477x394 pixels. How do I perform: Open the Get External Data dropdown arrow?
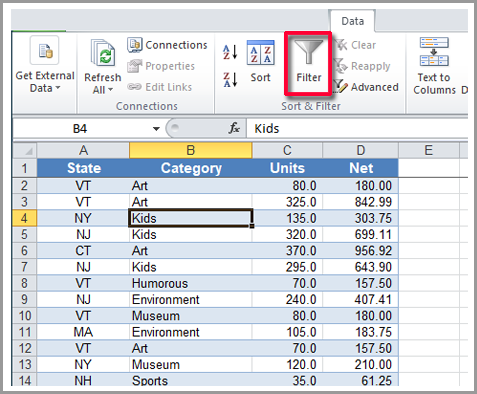[x=58, y=88]
